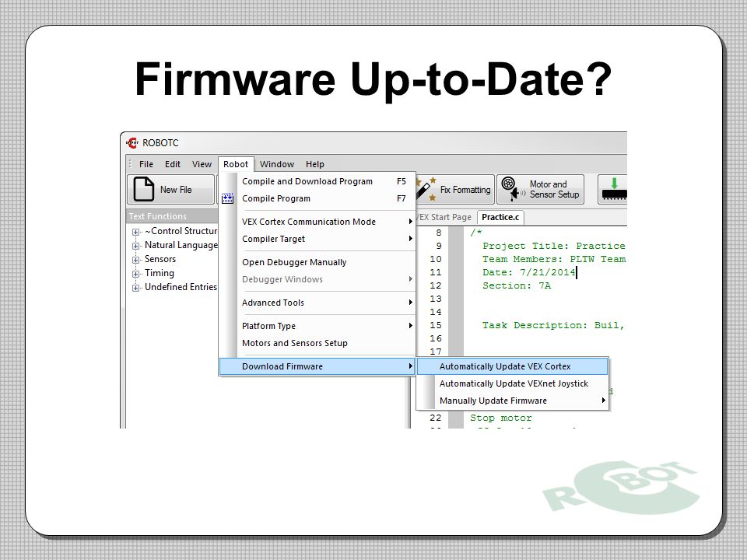The image size is (747, 560).
Task: Choose Compile and Download Program
Action: 317,181
